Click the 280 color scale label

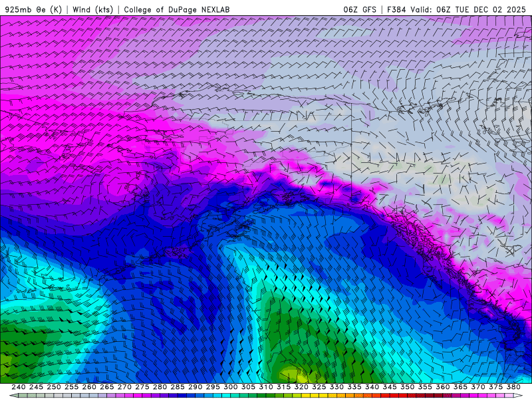click(160, 387)
